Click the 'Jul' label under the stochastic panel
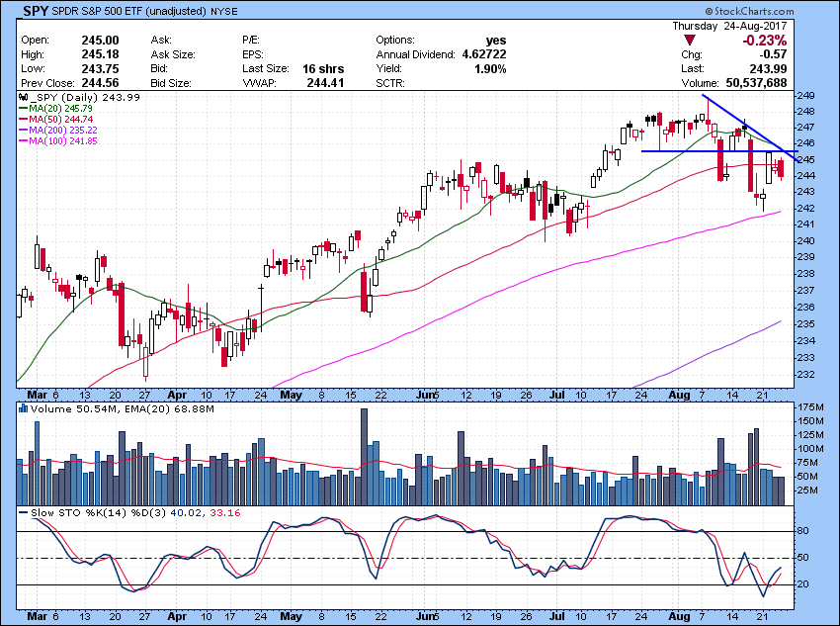The height and width of the screenshot is (626, 840). [557, 616]
